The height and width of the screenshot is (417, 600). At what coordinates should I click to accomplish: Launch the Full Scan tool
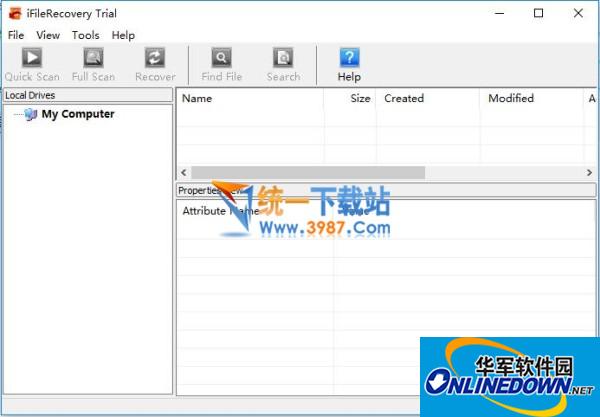(x=93, y=64)
